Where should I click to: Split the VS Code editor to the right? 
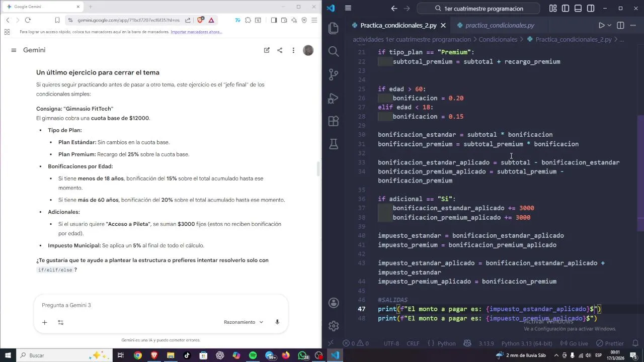[620, 25]
